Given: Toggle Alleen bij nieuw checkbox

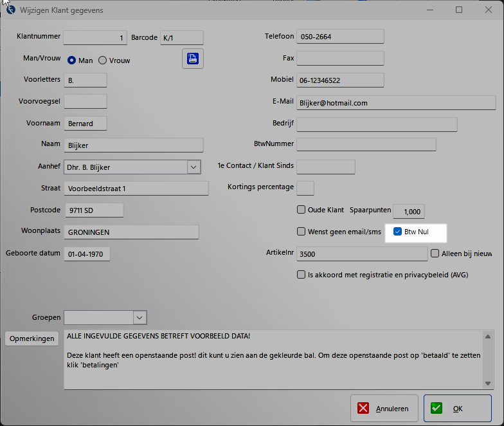Looking at the screenshot, I should click(435, 254).
